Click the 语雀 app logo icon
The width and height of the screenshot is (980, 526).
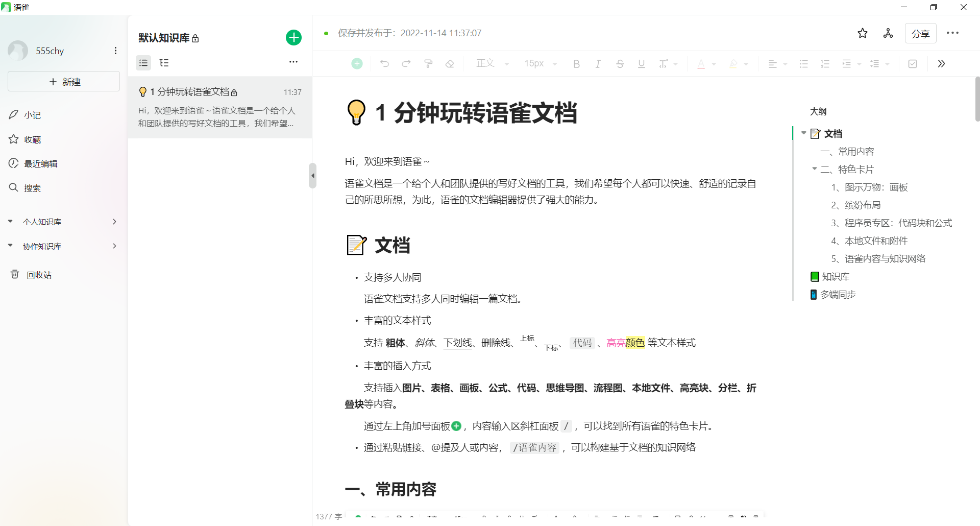6,7
